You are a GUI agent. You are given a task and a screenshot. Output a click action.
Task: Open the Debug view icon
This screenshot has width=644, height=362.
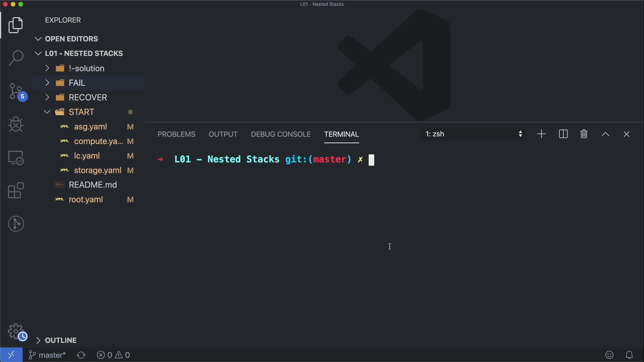[x=16, y=124]
